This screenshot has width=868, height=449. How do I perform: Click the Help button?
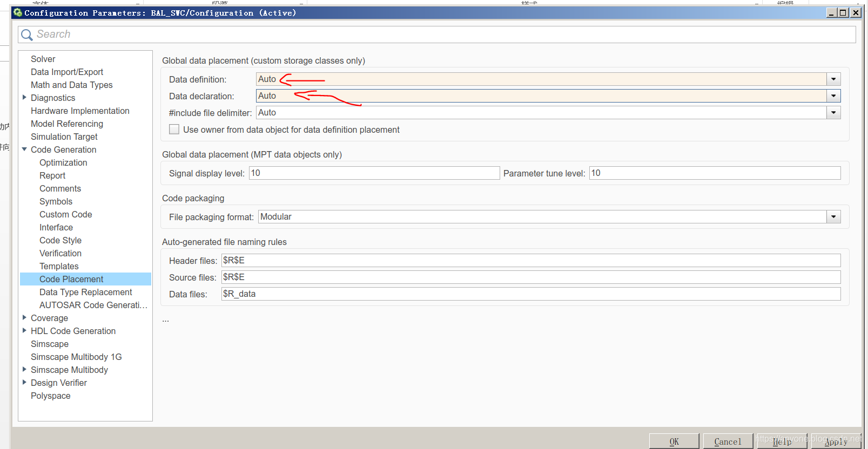pos(782,441)
